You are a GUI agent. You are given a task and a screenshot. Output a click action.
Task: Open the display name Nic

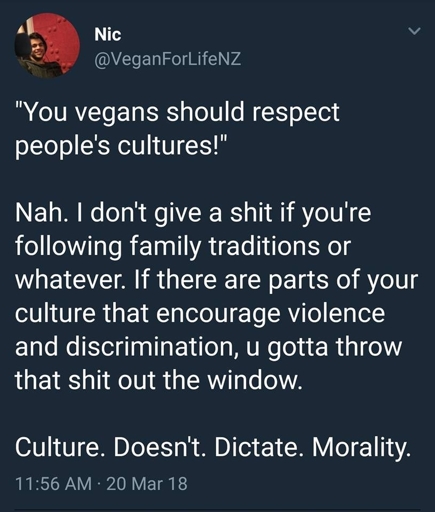tap(108, 34)
